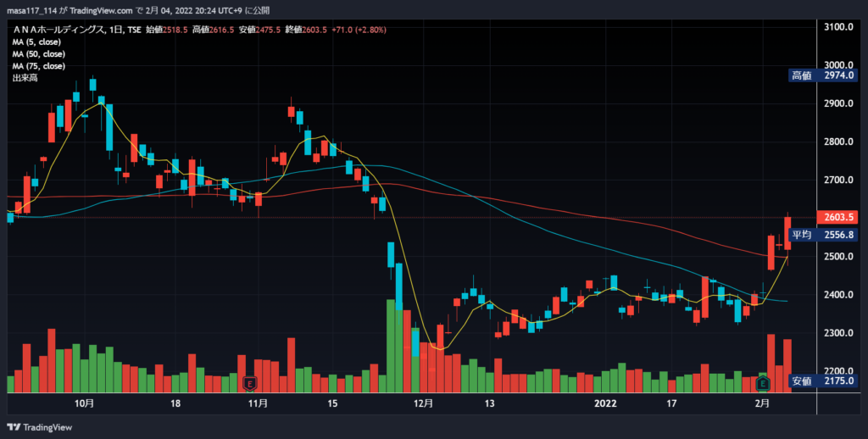Click the 2022 date axis label
868x439 pixels.
point(605,403)
